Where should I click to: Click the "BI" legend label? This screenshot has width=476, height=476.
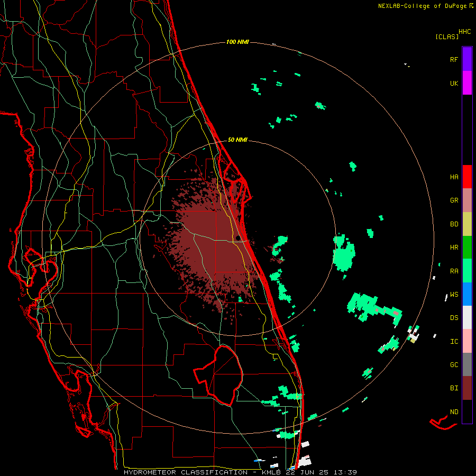tap(454, 388)
